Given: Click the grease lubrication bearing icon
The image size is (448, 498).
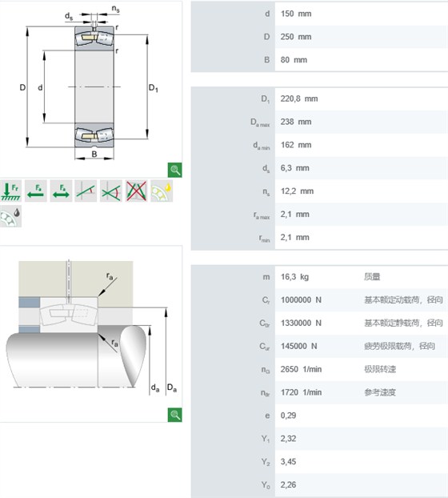Looking at the screenshot, I should pyautogui.click(x=10, y=216).
